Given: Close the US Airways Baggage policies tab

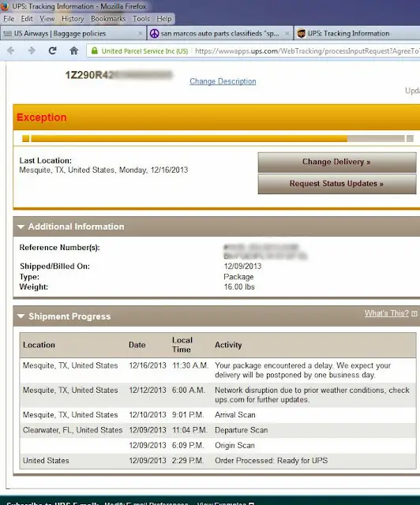Looking at the screenshot, I should [140, 33].
